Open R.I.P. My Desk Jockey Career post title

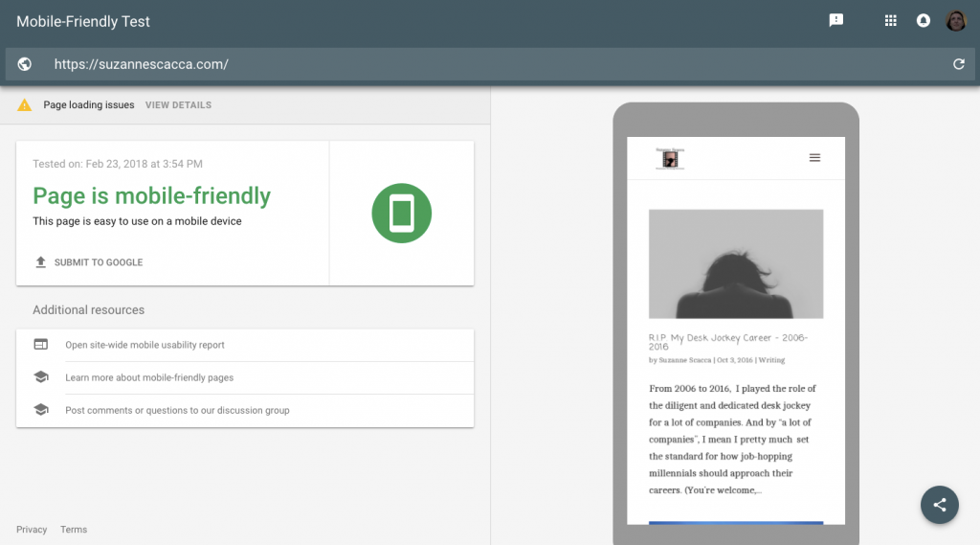click(728, 342)
